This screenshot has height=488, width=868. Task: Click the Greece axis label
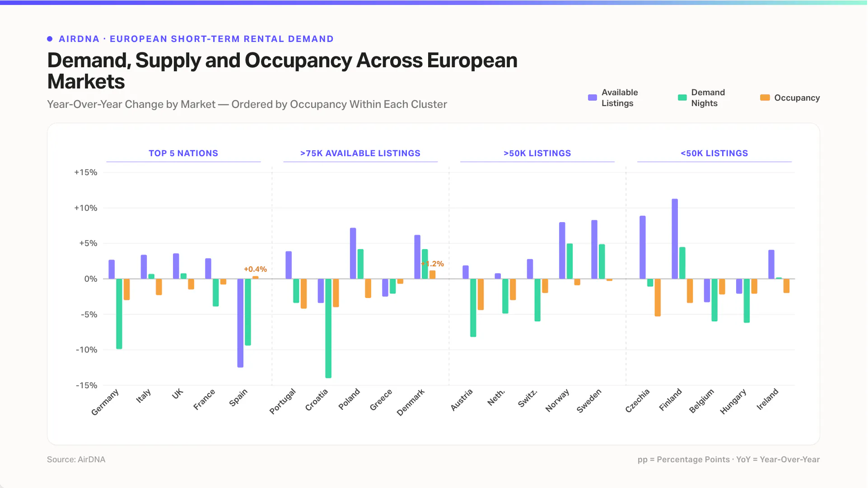pyautogui.click(x=381, y=400)
